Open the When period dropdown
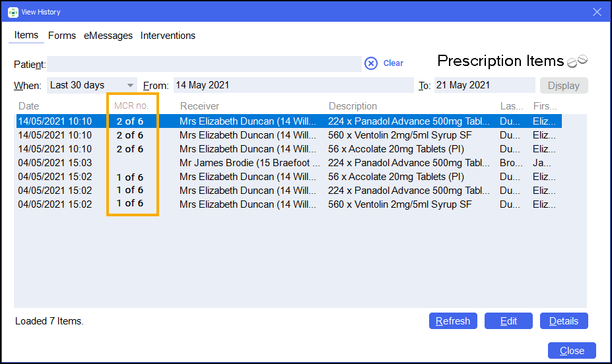The height and width of the screenshot is (364, 612). pos(92,85)
